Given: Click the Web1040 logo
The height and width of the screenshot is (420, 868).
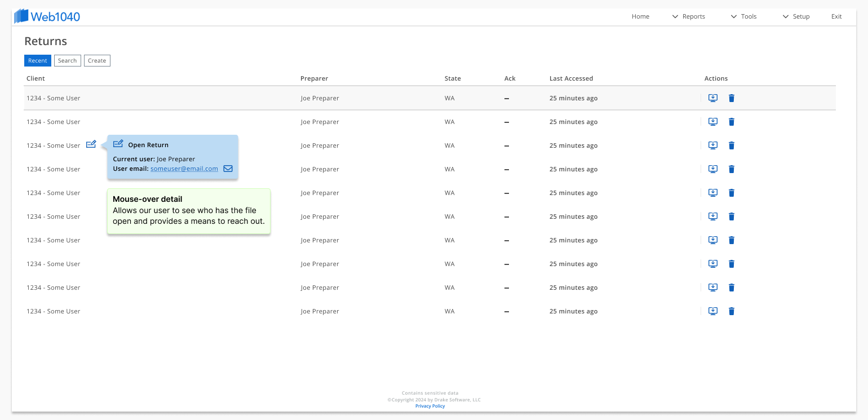Looking at the screenshot, I should tap(47, 16).
